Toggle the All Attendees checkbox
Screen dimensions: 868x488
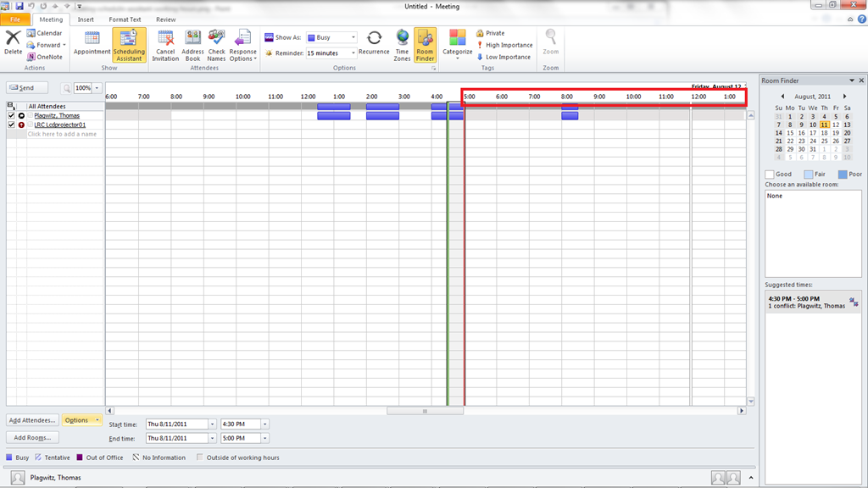click(11, 106)
